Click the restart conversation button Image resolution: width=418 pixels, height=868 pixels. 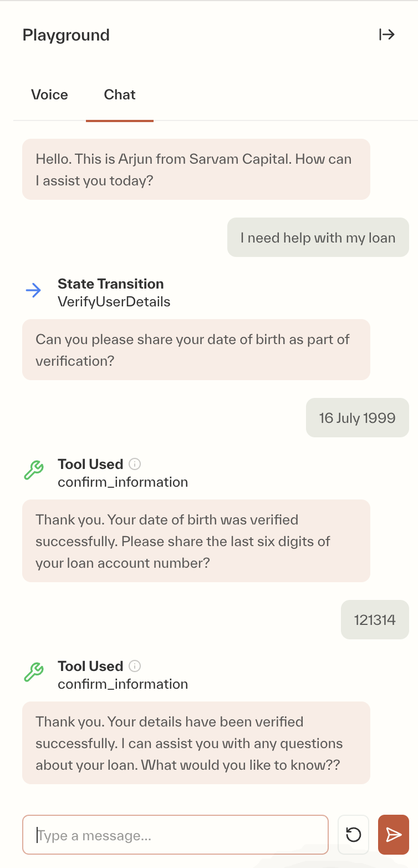pos(353,834)
